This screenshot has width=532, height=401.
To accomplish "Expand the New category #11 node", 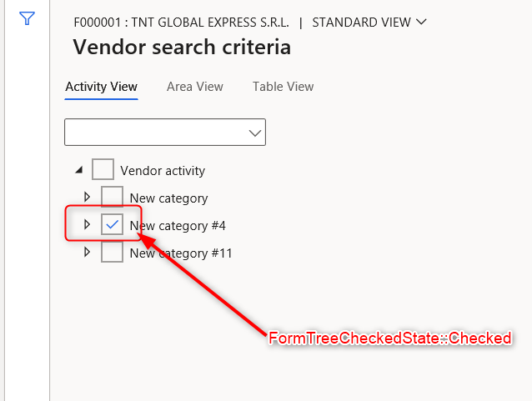I will coord(87,253).
